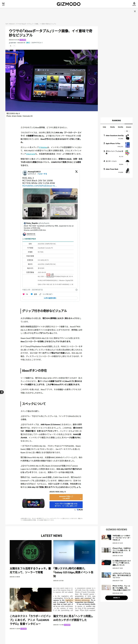Open 91mobiles.com link in tweet

pos(40,186)
